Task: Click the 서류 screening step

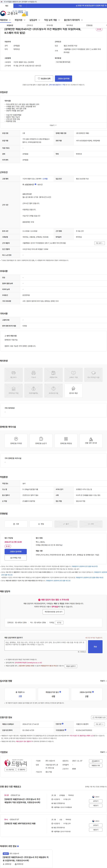Action: (x=16, y=524)
